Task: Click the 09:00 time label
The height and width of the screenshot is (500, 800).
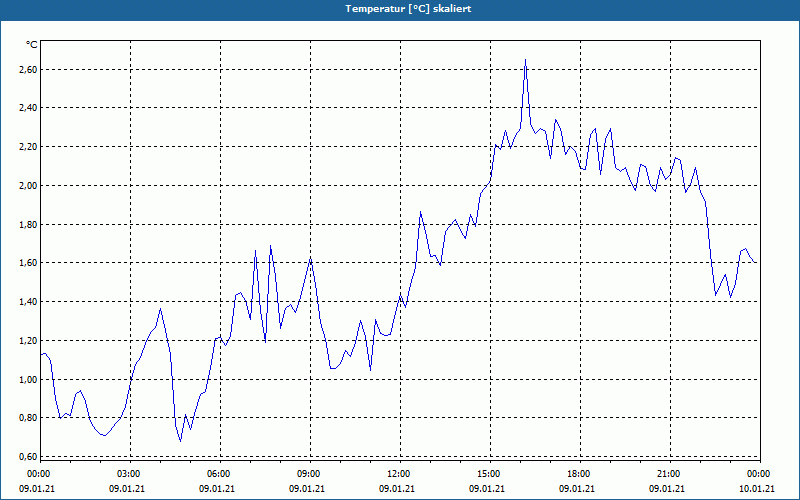Action: point(311,474)
